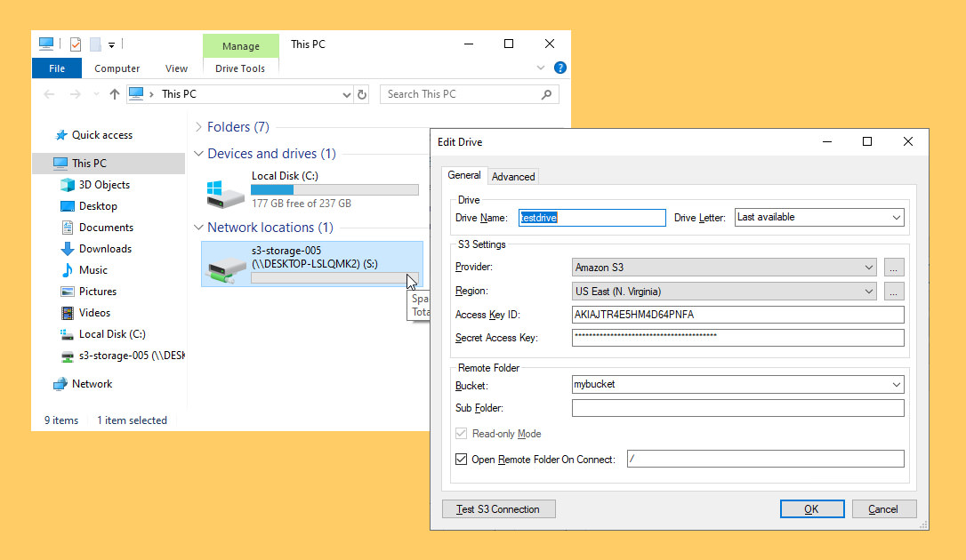Click the refresh icon beside address bar
Screen dimensions: 966x560
[x=362, y=94]
